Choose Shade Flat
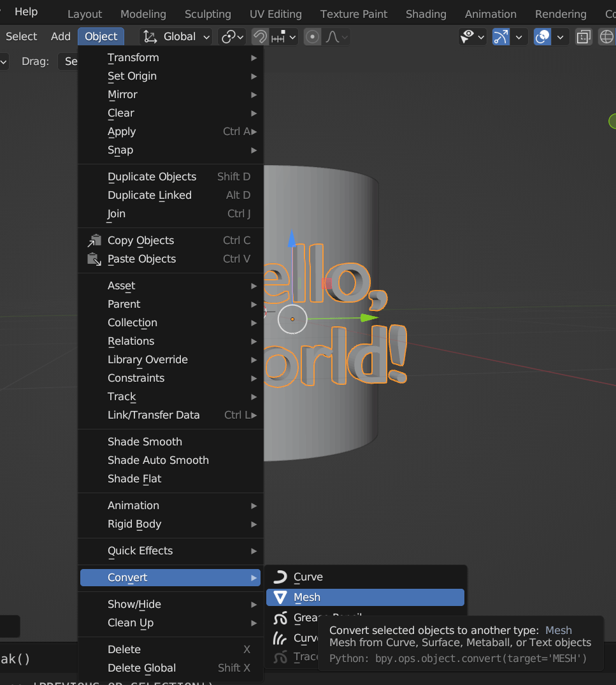Screen dimensions: 616x685 (x=170, y=479)
